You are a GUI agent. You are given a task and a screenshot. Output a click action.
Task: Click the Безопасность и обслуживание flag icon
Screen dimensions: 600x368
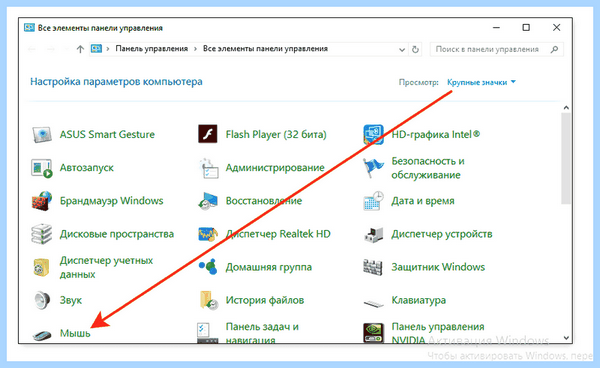tap(373, 168)
